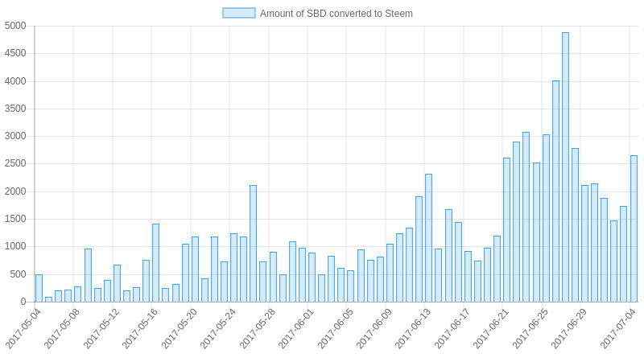644x362 pixels.
Task: Click the bar for 2017-05-20
Action: click(x=195, y=269)
